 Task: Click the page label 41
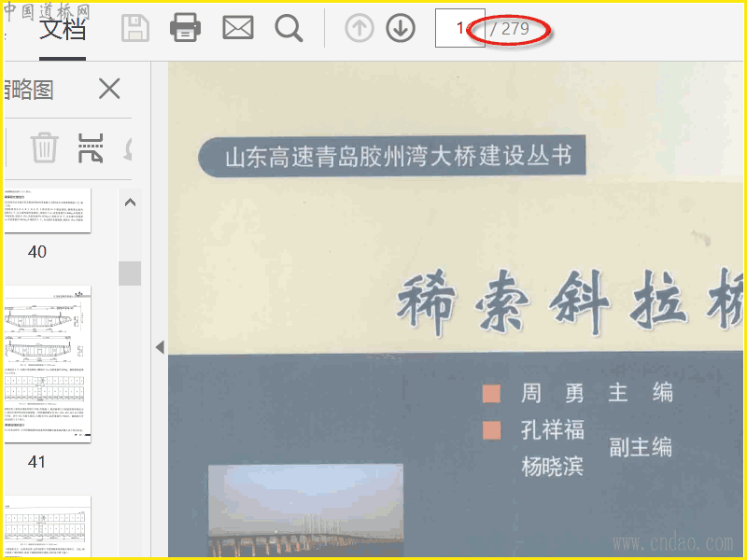[36, 461]
